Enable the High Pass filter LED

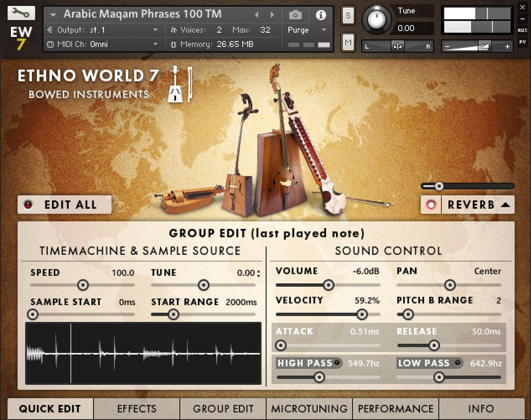(x=337, y=363)
